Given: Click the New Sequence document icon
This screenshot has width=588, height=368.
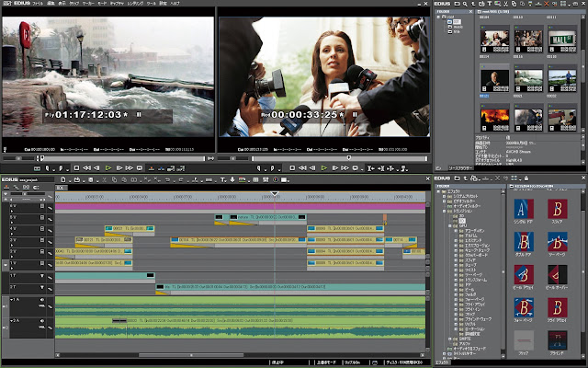Looking at the screenshot, I should pos(63,180).
